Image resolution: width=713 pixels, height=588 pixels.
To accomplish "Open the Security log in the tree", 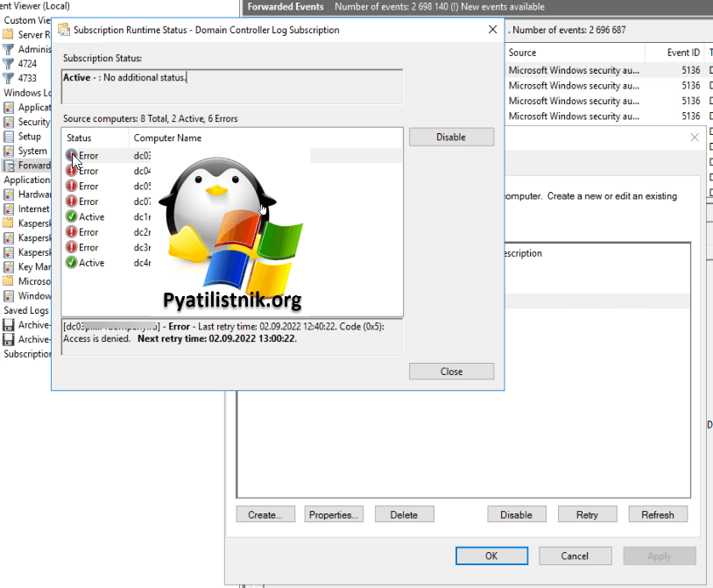I will (x=33, y=122).
